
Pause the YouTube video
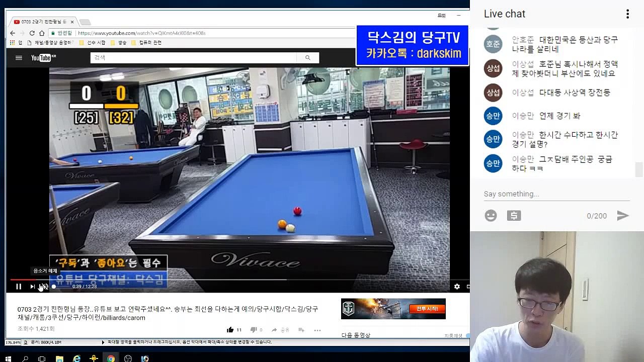tap(19, 287)
